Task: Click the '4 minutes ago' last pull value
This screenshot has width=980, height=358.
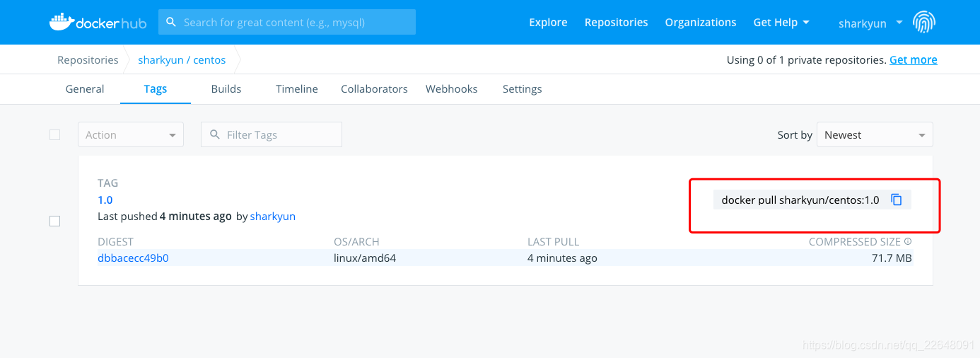Action: tap(562, 258)
